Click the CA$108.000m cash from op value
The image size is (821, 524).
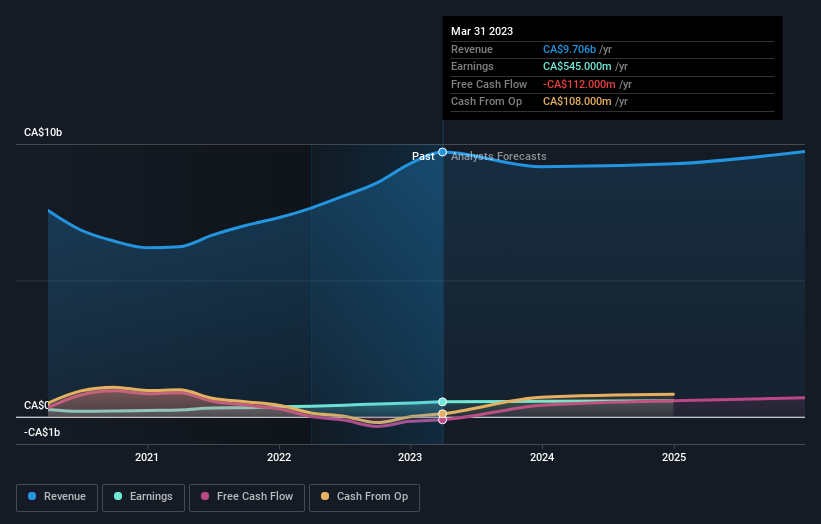click(577, 102)
